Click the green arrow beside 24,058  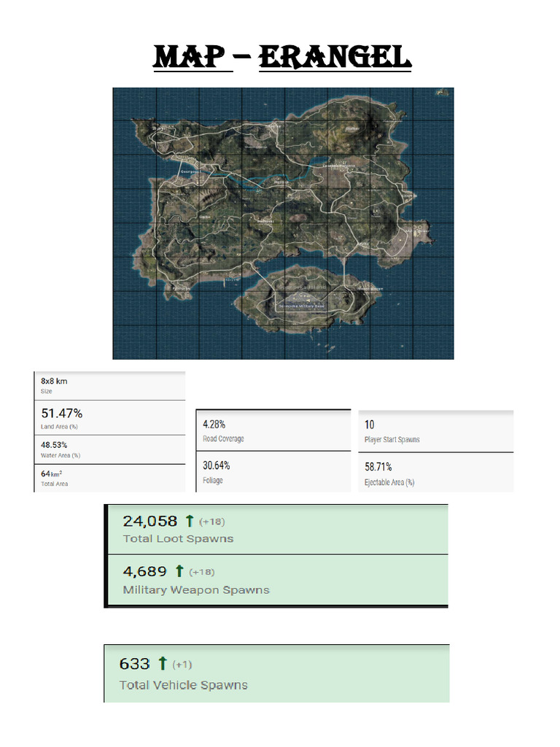click(x=190, y=521)
